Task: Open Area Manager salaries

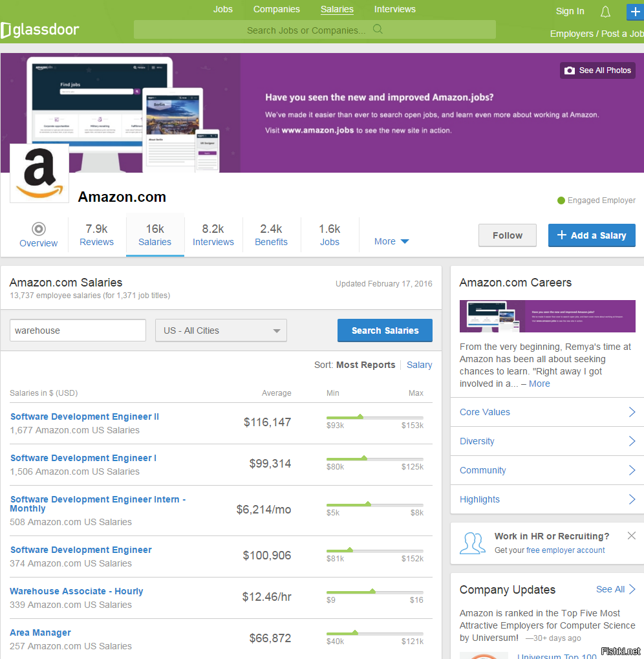Action: pos(40,632)
